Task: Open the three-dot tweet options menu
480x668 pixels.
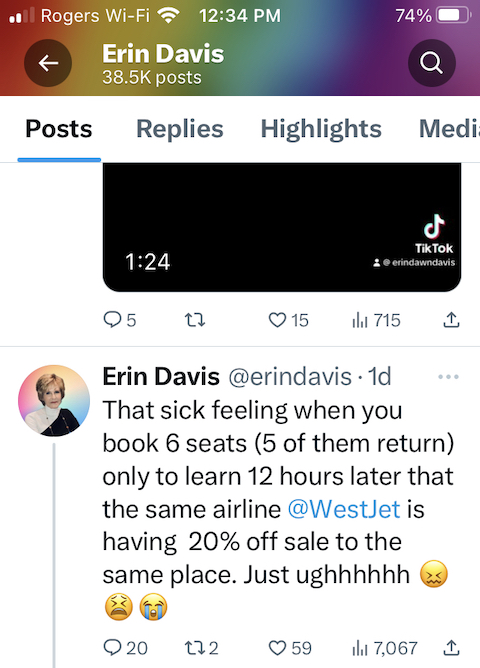Action: point(448,377)
